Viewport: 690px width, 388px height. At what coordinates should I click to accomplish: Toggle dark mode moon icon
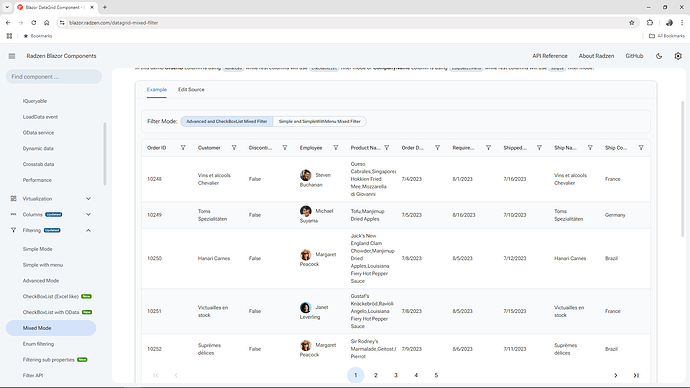(x=659, y=56)
